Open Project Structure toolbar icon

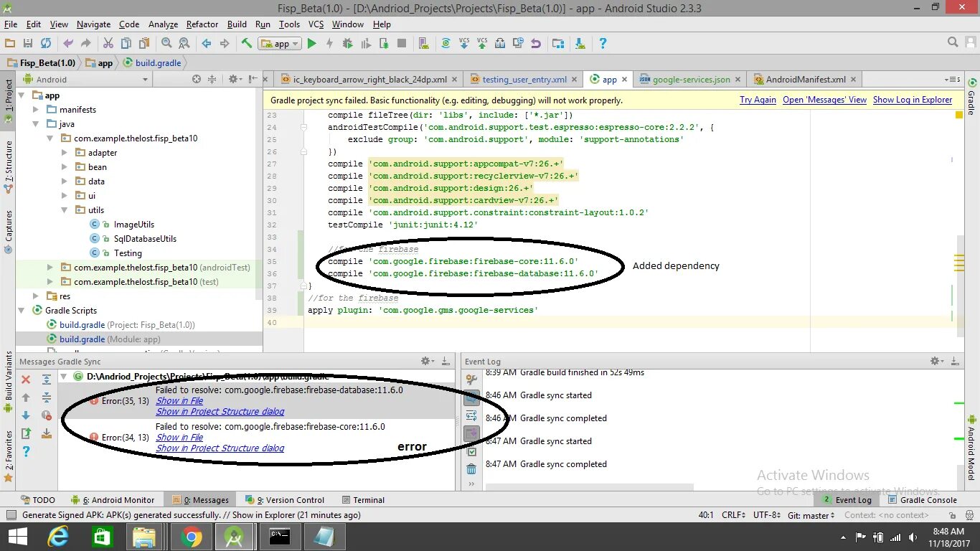[558, 44]
